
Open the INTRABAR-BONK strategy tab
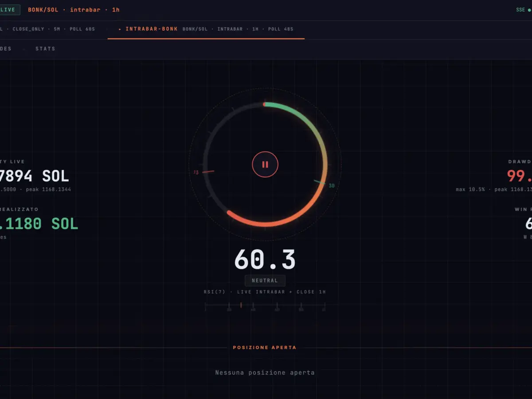206,29
